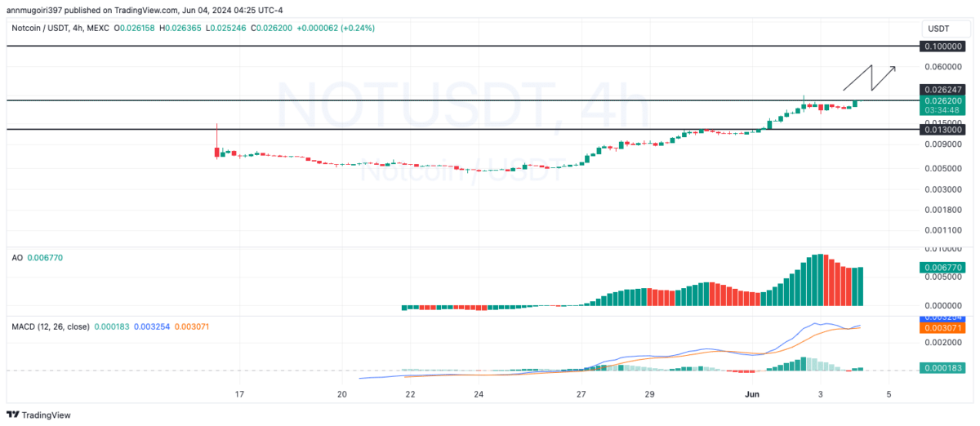Click the AO legend value 0.006770
Screen dimensions: 980x426
45,257
